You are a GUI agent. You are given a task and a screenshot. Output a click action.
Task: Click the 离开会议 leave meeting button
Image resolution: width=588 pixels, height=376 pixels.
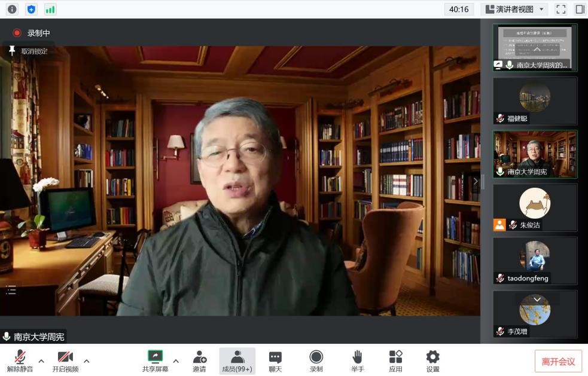click(x=557, y=361)
